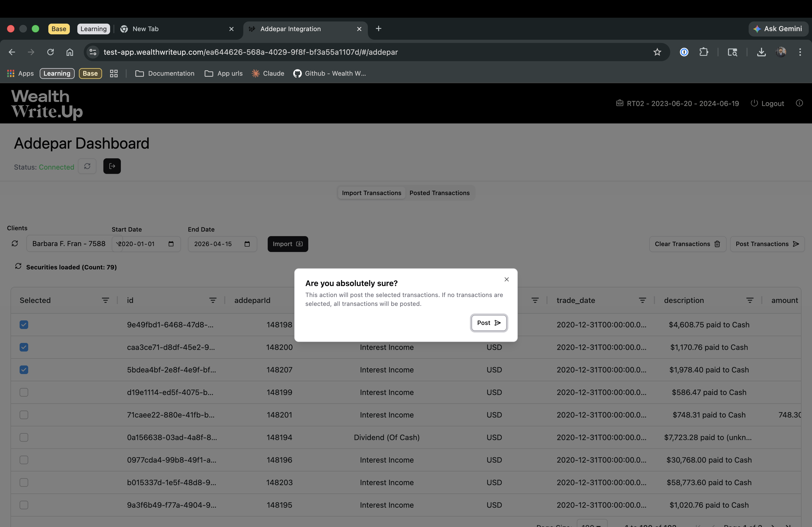
Task: Switch to Import Transactions tab
Action: 372,193
